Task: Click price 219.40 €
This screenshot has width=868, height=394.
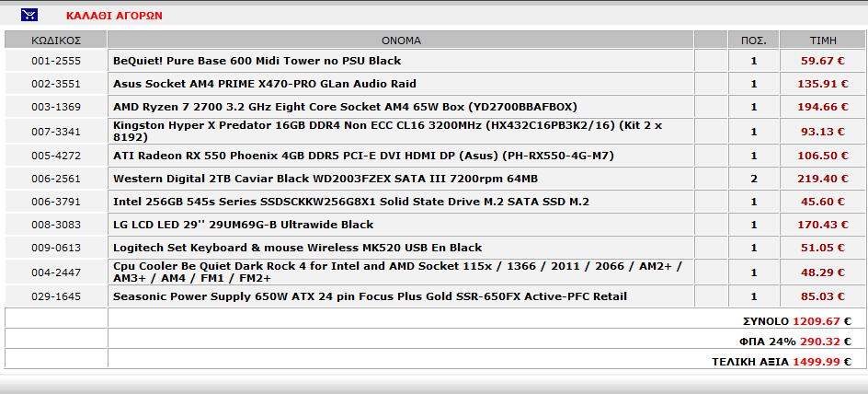Action: coord(823,179)
